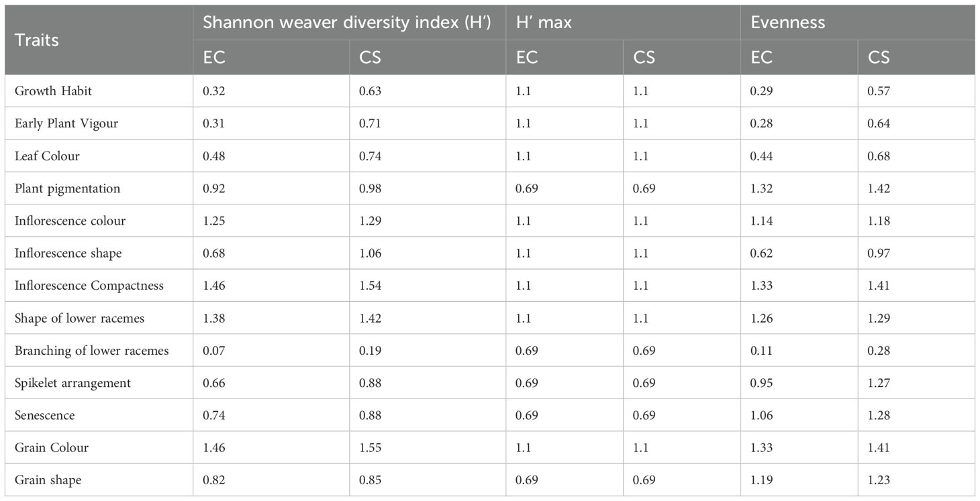Screen dimensions: 980x501
Task: Click the 0.48 value in Leaf Colour row
Action: click(213, 156)
